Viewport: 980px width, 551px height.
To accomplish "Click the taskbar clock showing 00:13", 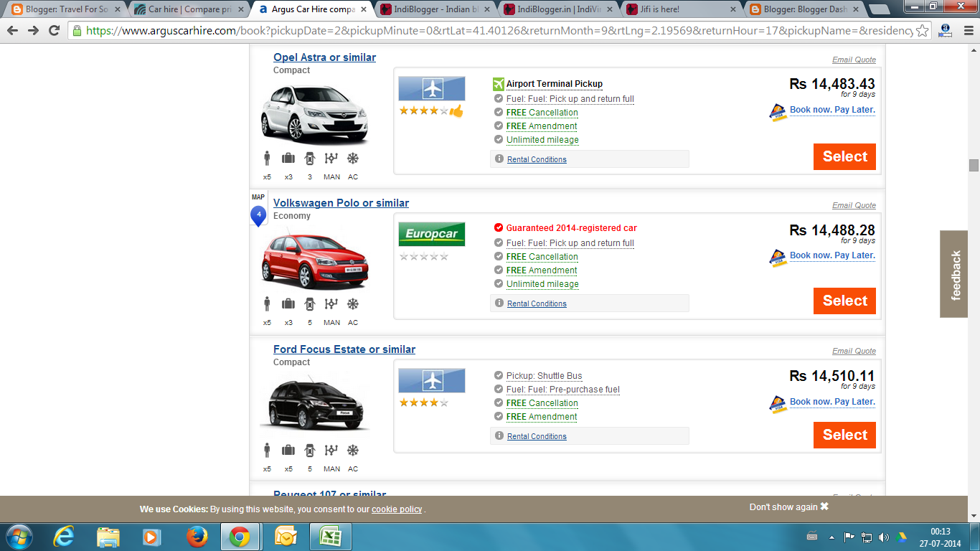I will pos(940,532).
